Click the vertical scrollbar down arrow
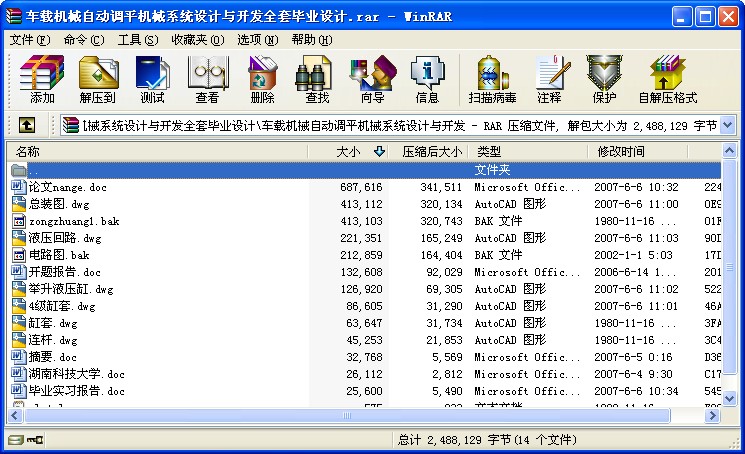 [729, 398]
